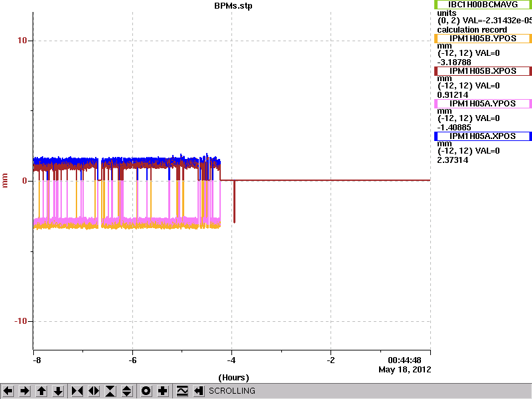Click the horizontal bowtie time-zoom icon

77,391
